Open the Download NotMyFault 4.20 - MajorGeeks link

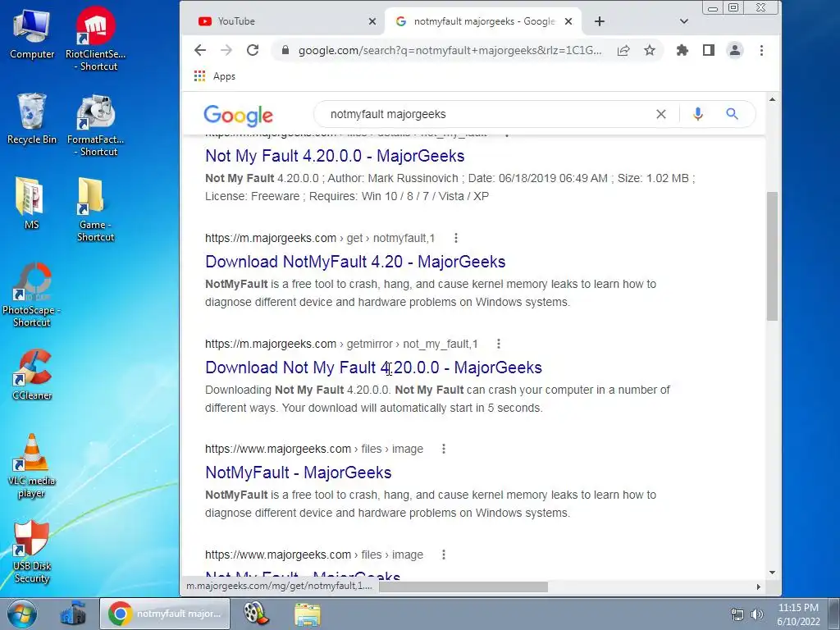355,262
